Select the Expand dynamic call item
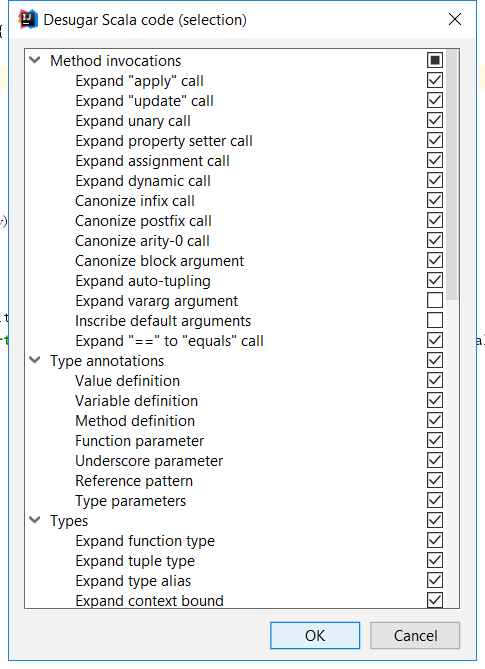Viewport: 485px width, 669px height. [x=143, y=181]
